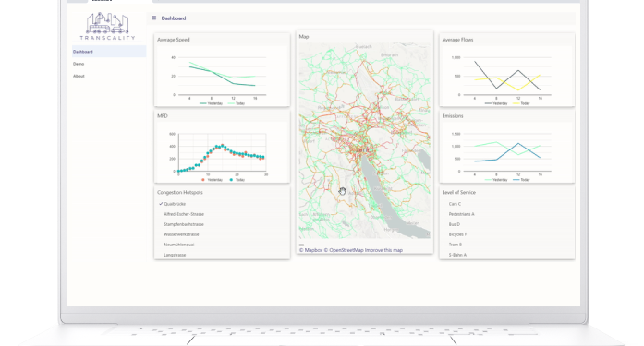Select Bicycles F level of service
Viewport: 644px width, 346px height.
click(457, 234)
